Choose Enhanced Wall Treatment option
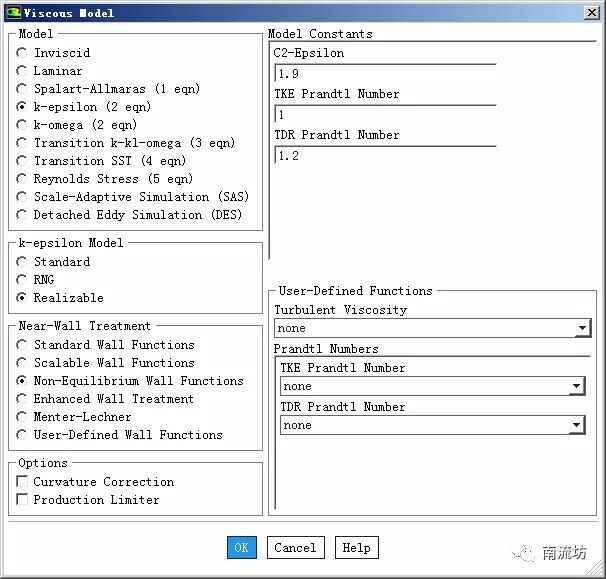The width and height of the screenshot is (606, 579). (22, 399)
